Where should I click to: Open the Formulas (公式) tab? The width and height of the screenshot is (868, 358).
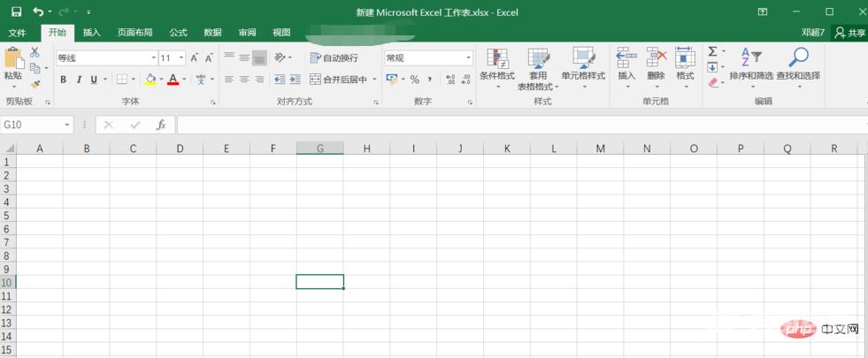click(x=178, y=33)
